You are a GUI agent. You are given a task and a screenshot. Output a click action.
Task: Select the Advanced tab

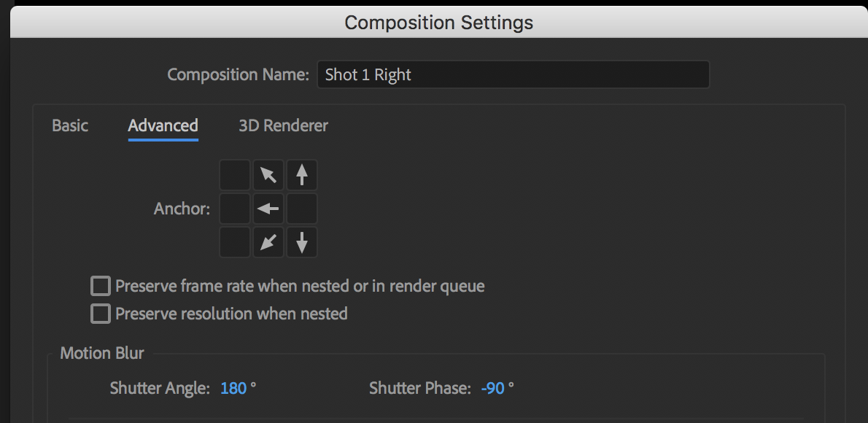click(163, 125)
